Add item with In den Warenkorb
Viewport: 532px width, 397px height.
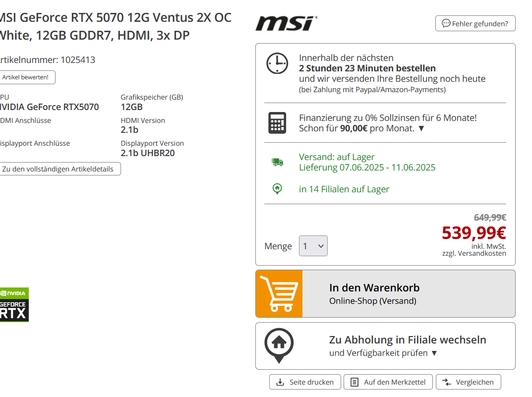coord(385,293)
